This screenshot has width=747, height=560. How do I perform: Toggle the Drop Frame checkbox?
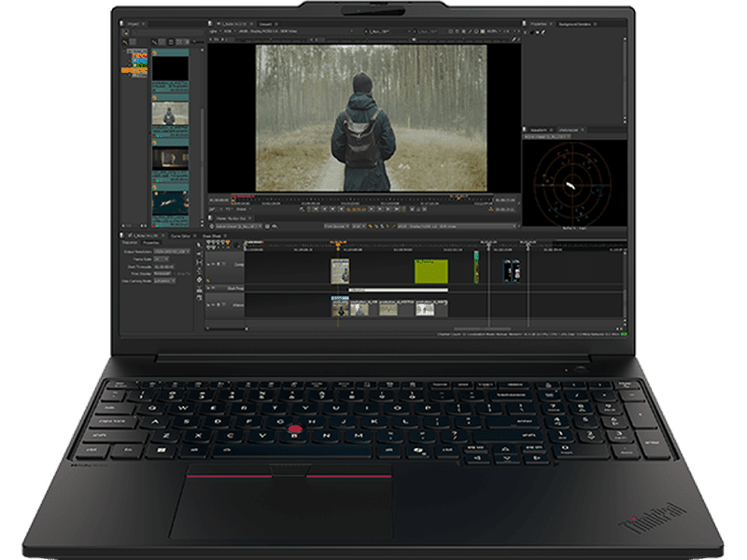coord(175,273)
